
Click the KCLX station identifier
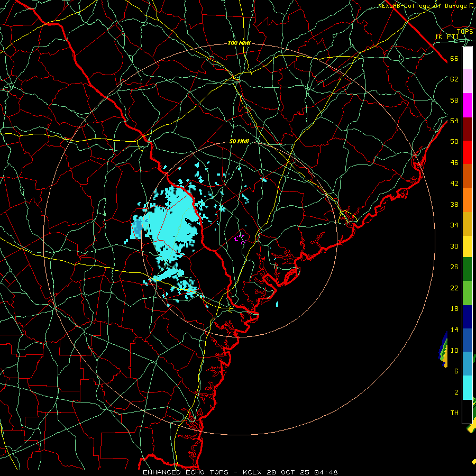coord(253,472)
